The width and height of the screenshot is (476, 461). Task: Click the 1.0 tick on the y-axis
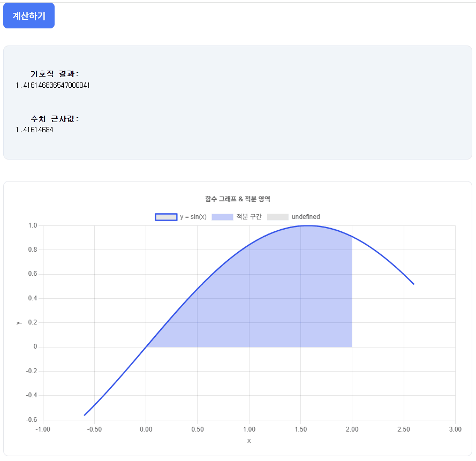[x=32, y=225]
